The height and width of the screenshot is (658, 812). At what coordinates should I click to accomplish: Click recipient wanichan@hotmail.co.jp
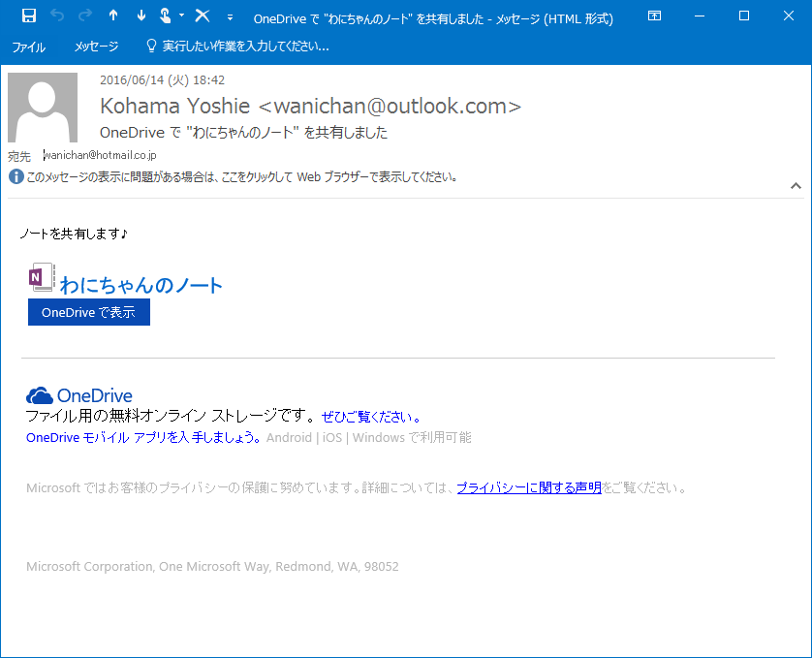(x=100, y=155)
